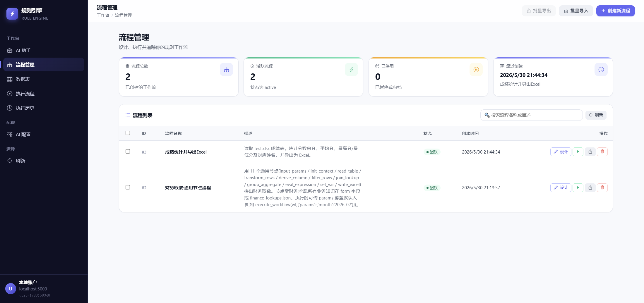The image size is (644, 303).
Task: Click 刷新 in the sidebar 资源 section
Action: [x=44, y=161]
